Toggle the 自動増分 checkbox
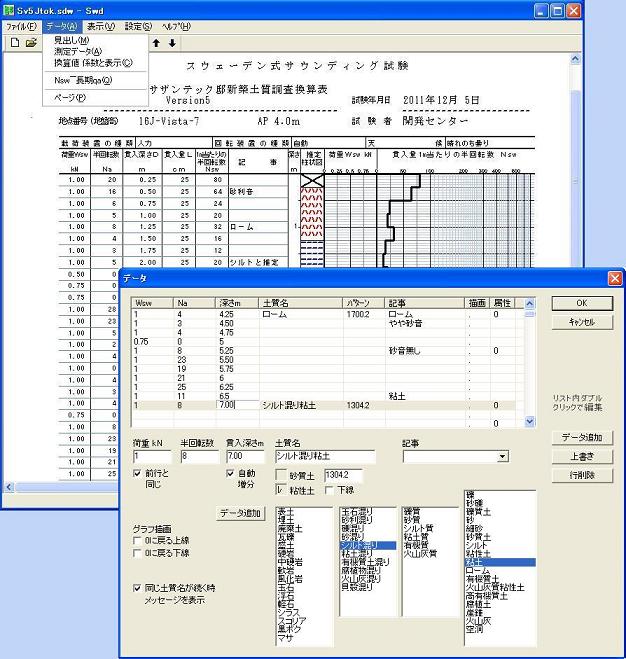The height and width of the screenshot is (659, 626). (230, 474)
